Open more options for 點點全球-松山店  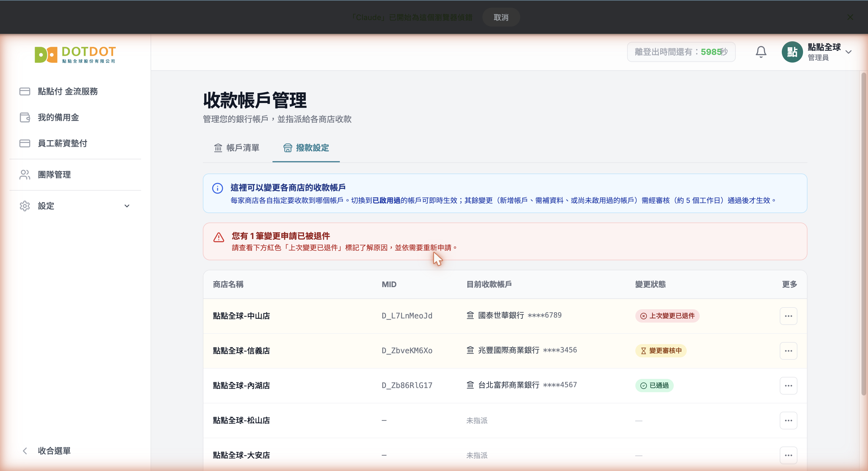(x=788, y=421)
